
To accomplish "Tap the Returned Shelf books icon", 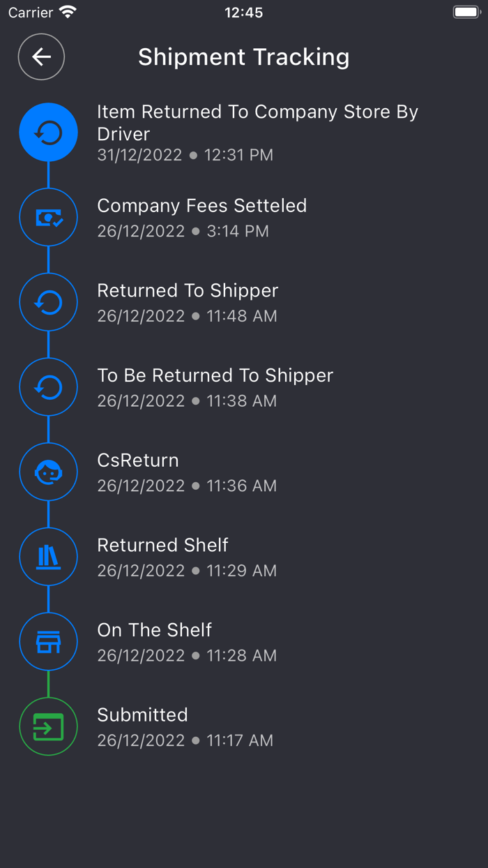I will pyautogui.click(x=48, y=557).
